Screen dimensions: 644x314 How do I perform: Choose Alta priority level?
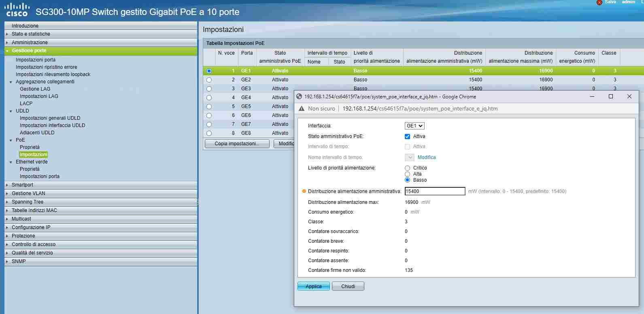click(x=408, y=174)
